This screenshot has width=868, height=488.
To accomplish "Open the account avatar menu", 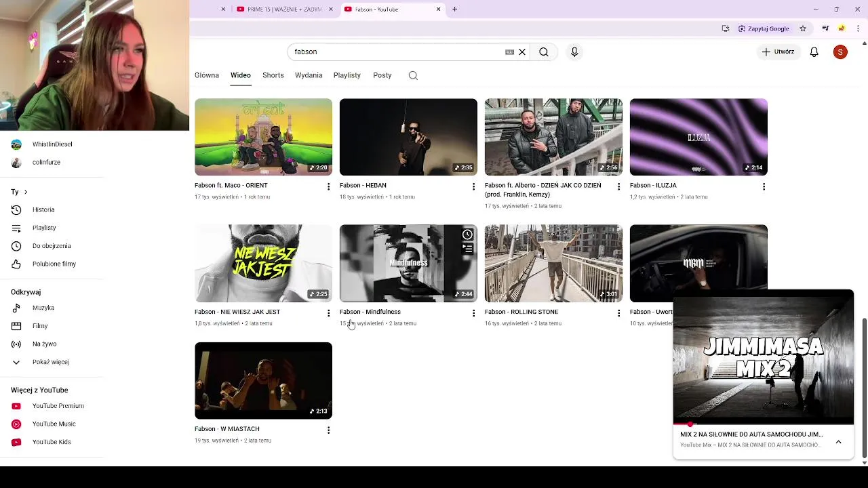I will (x=840, y=52).
